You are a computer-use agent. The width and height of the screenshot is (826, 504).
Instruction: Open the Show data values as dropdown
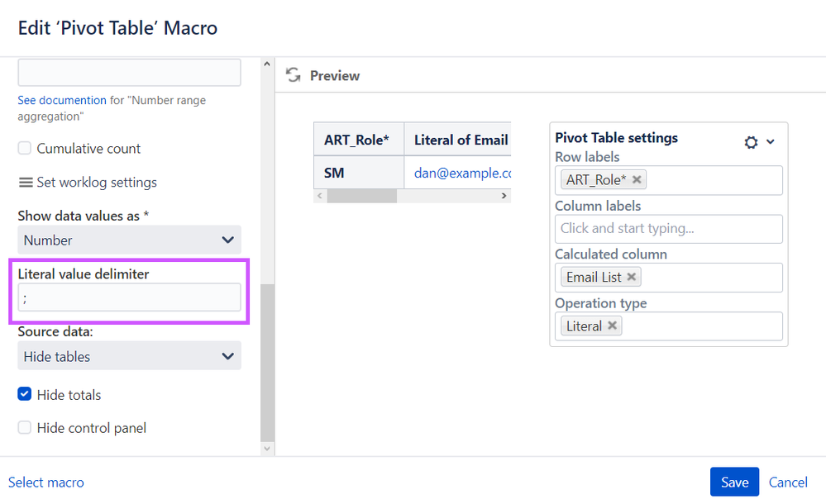[129, 240]
